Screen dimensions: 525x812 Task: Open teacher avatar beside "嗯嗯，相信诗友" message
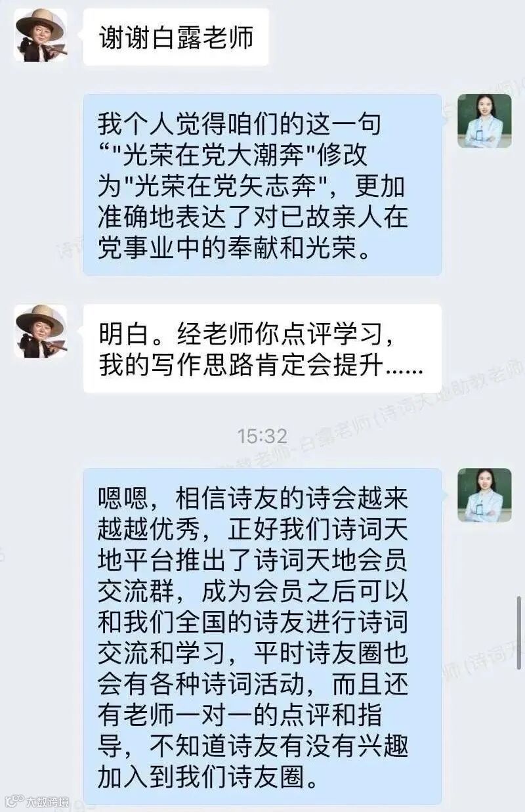point(484,495)
